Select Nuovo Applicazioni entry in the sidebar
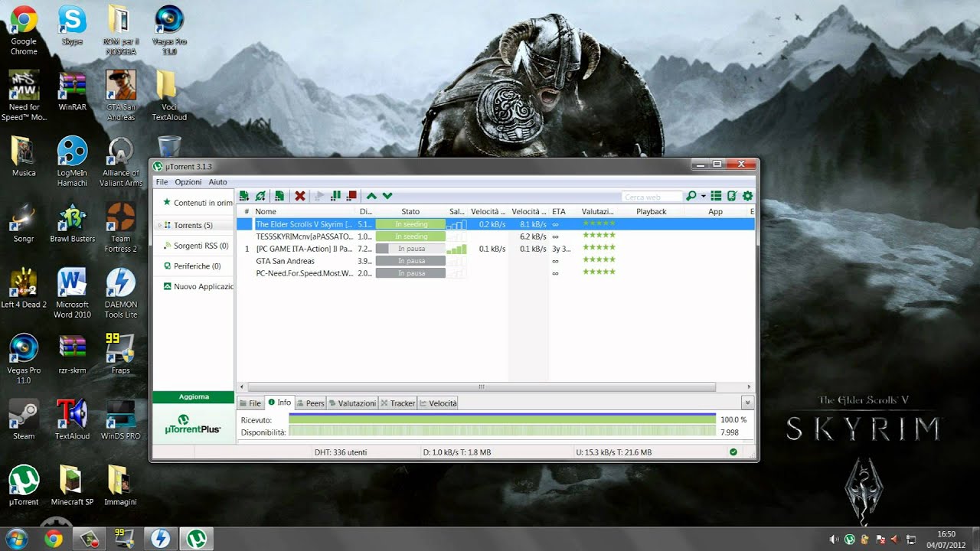Screen dimensions: 980x551 click(x=198, y=286)
